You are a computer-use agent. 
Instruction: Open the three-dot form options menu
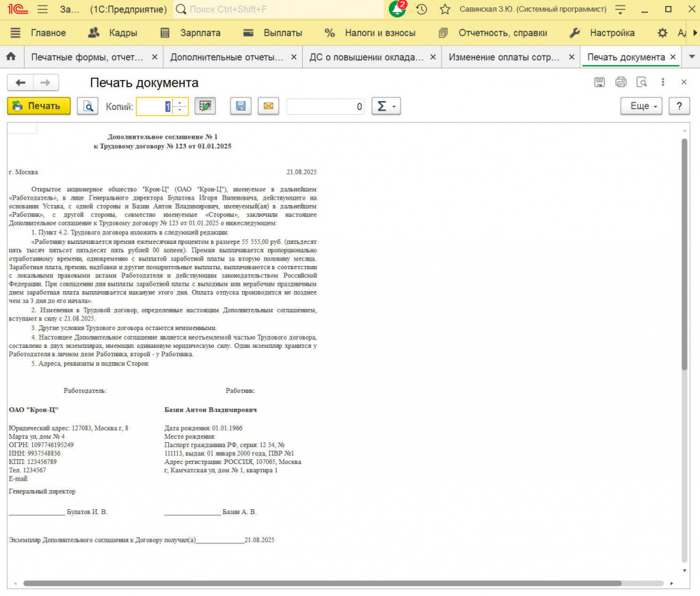663,82
